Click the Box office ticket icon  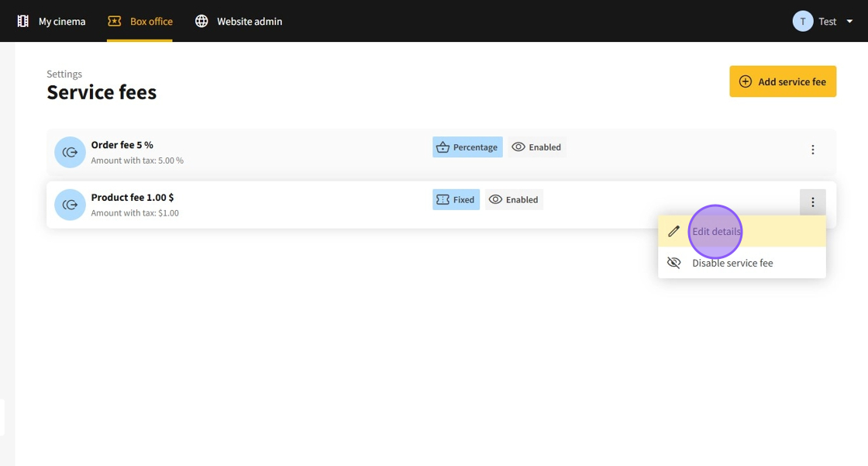[x=115, y=21]
